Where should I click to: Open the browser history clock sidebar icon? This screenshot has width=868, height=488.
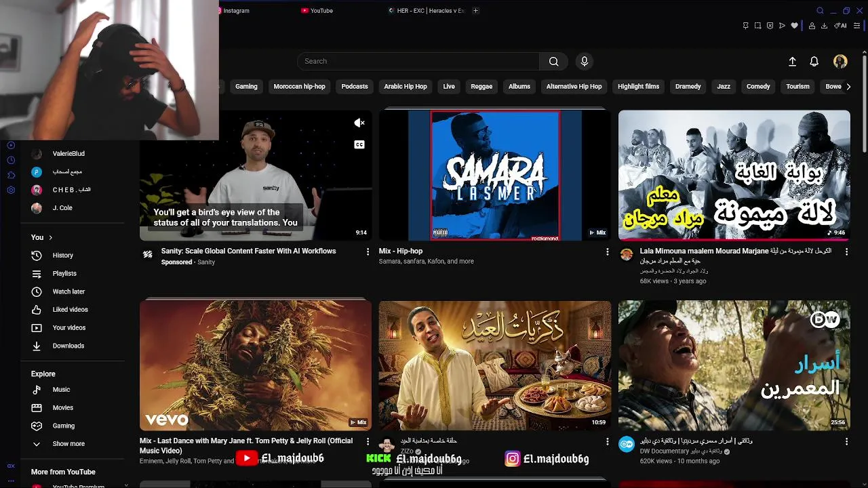pyautogui.click(x=11, y=160)
